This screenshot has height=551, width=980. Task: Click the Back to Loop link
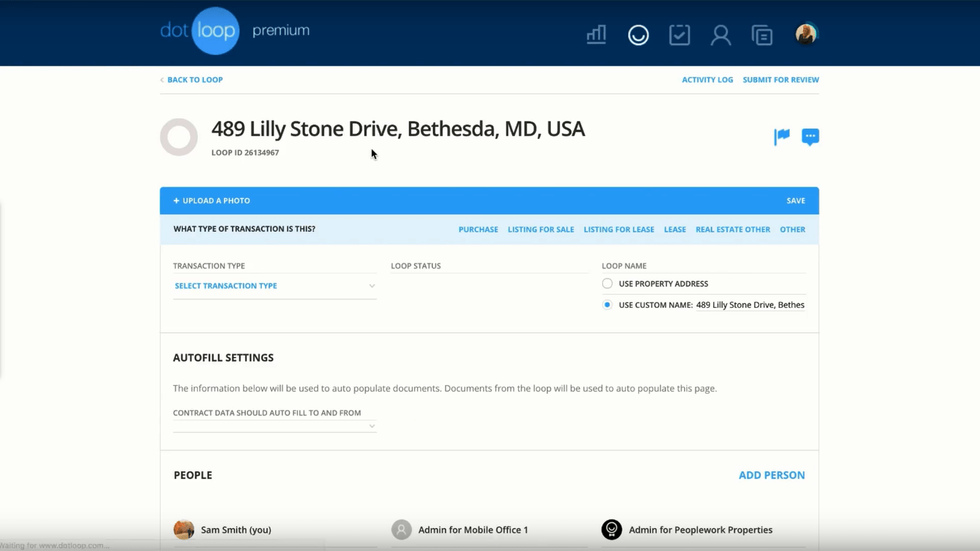(194, 80)
